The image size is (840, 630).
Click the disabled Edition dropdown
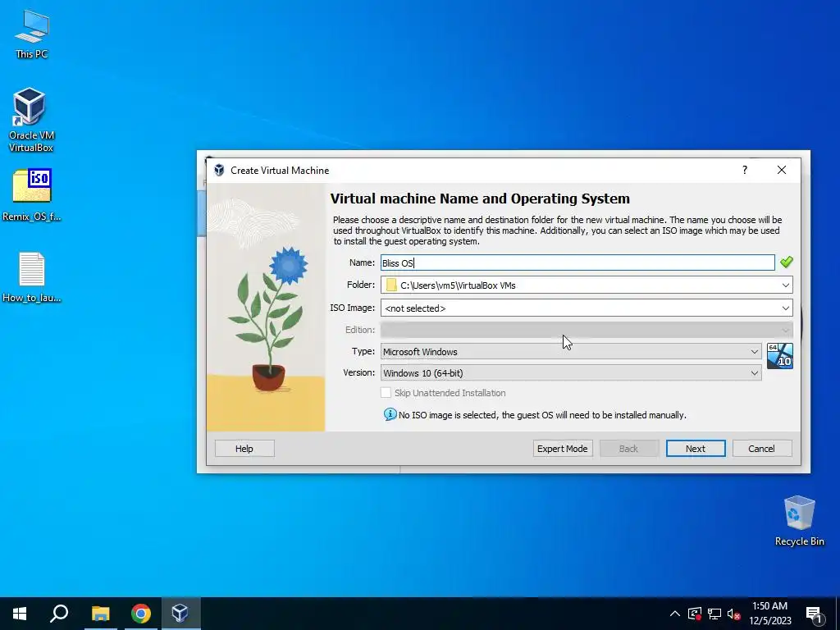coord(587,330)
